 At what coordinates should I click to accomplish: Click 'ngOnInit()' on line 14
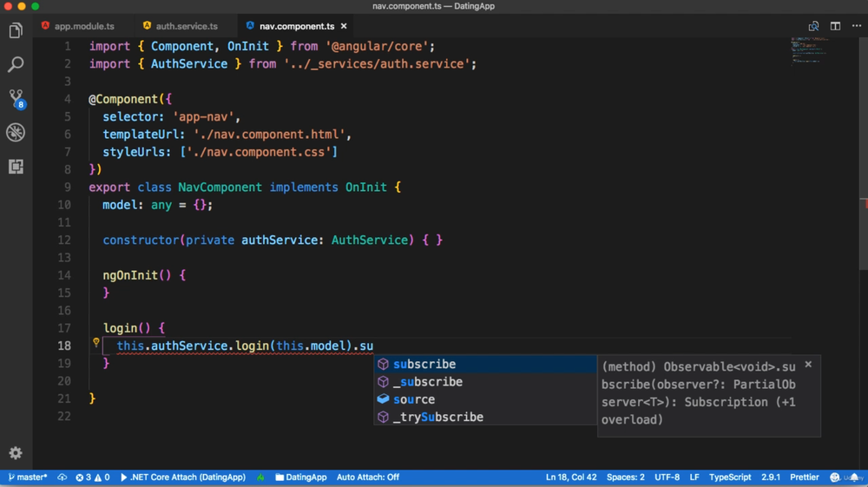[x=137, y=275]
